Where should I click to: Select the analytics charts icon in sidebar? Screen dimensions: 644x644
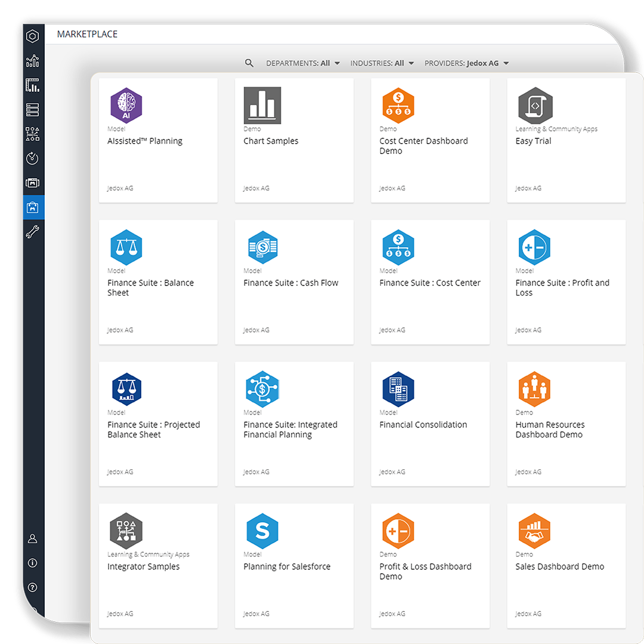point(32,61)
